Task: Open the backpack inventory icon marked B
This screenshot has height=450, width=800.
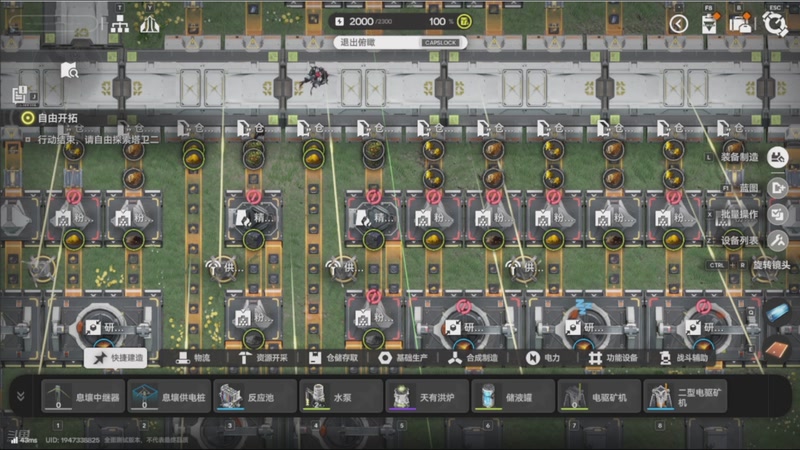Action: pyautogui.click(x=741, y=23)
